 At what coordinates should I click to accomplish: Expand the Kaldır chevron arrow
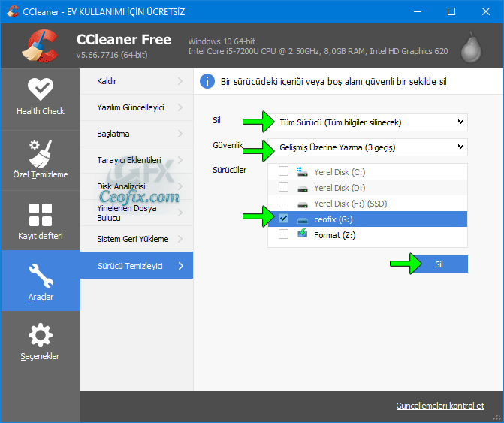180,81
